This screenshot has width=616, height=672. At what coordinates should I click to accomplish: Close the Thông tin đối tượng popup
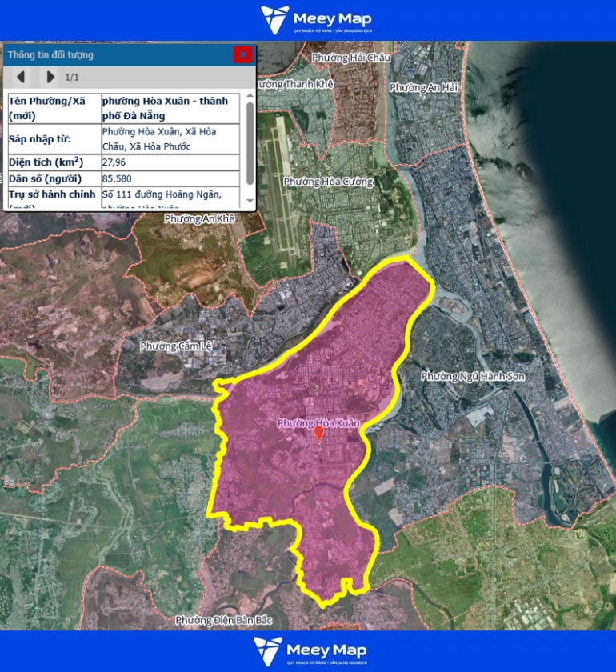[242, 54]
